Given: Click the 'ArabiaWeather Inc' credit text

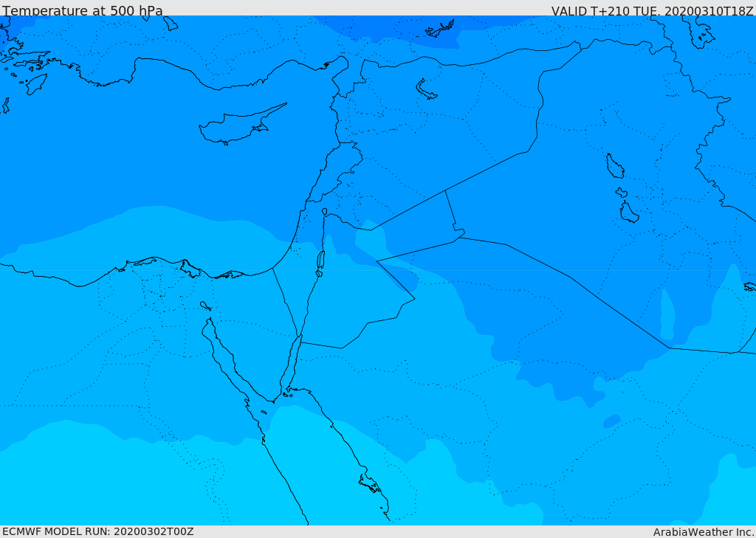Looking at the screenshot, I should 703,532.
